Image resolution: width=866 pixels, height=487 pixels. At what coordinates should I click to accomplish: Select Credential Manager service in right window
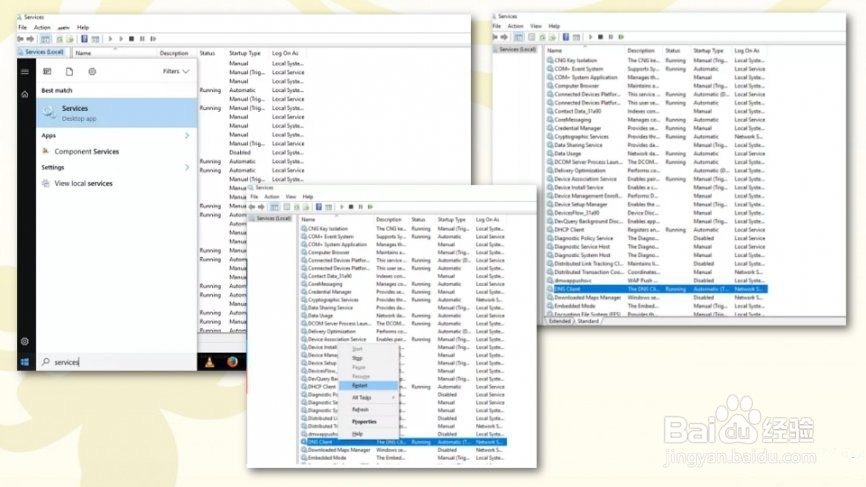(x=577, y=128)
